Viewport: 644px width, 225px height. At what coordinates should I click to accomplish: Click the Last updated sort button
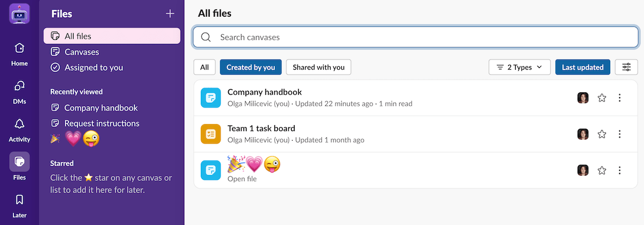coord(582,67)
